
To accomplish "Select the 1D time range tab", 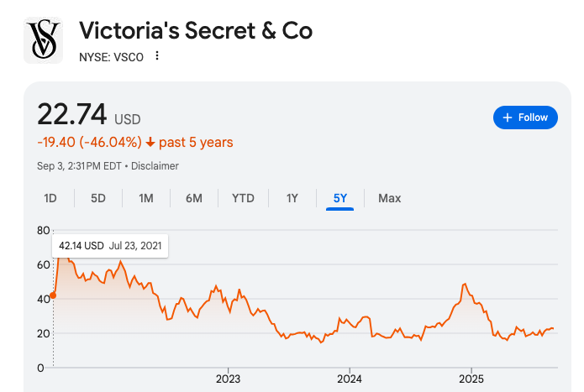I will pyautogui.click(x=50, y=198).
